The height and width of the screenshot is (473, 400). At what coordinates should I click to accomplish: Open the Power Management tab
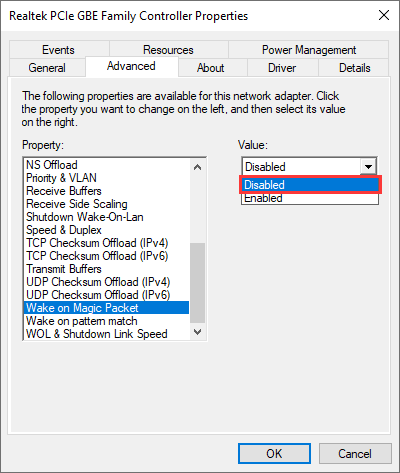tap(309, 50)
